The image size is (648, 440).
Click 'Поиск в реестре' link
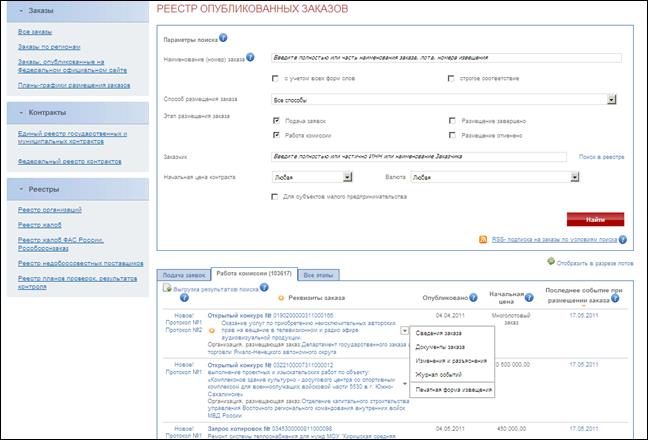point(601,157)
